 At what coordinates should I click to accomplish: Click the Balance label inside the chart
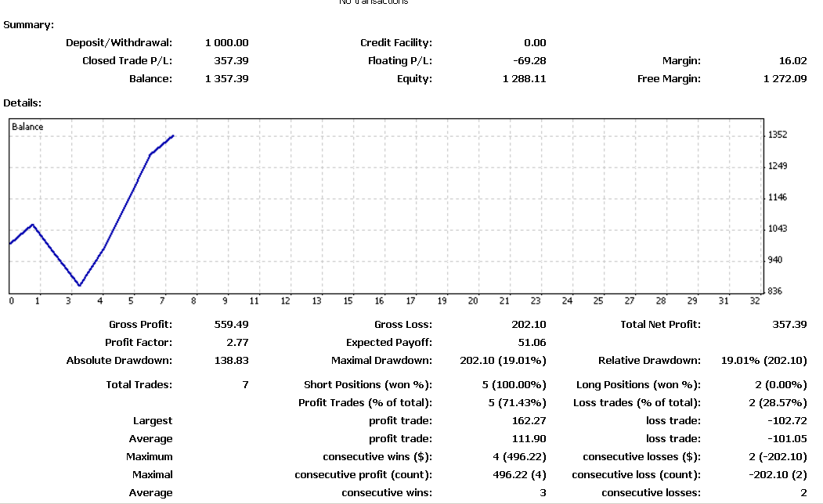[27, 127]
